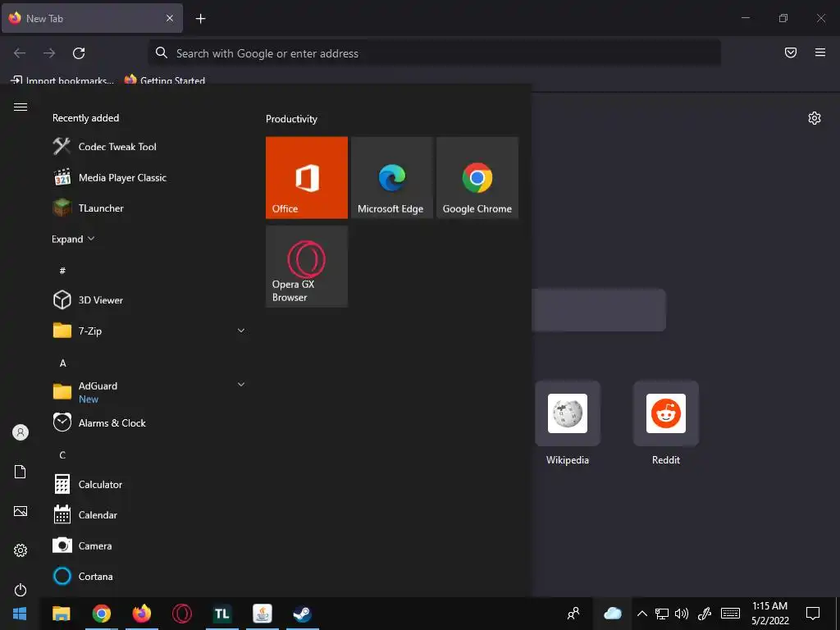Launch Opera GX Browser tile
This screenshot has height=630, width=840.
(x=307, y=267)
